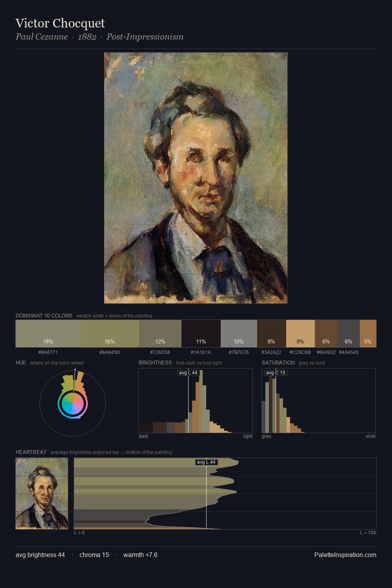
Task: Click the 'DOMINANT 10 COLORS' heading
Action: pos(44,316)
